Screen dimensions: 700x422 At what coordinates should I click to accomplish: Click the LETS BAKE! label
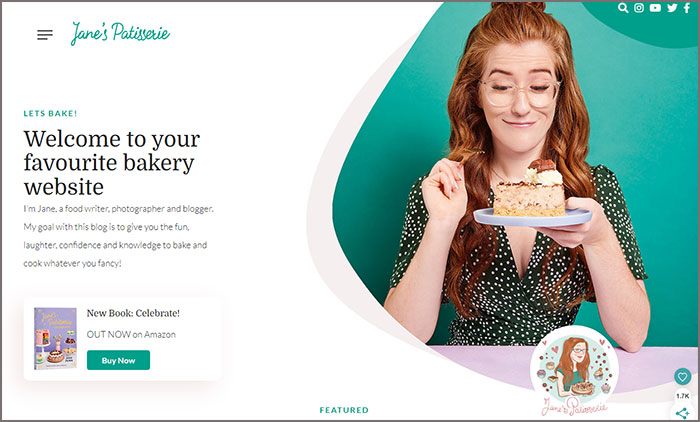[50, 114]
